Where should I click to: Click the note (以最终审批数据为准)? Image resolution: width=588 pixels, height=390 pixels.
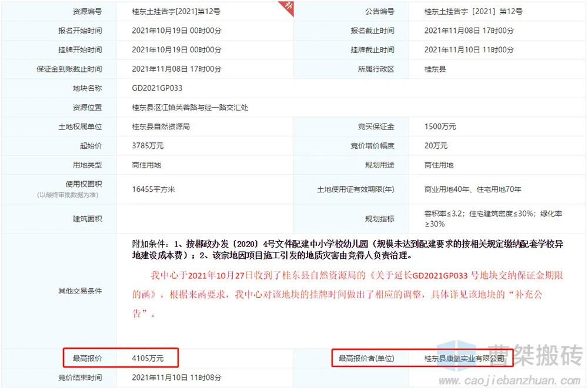68,195
